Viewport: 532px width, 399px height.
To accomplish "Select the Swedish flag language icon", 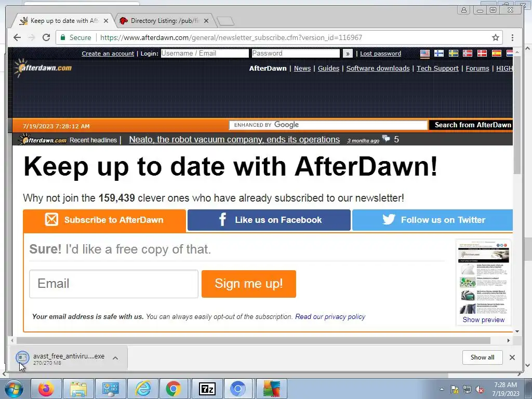I will [x=453, y=54].
